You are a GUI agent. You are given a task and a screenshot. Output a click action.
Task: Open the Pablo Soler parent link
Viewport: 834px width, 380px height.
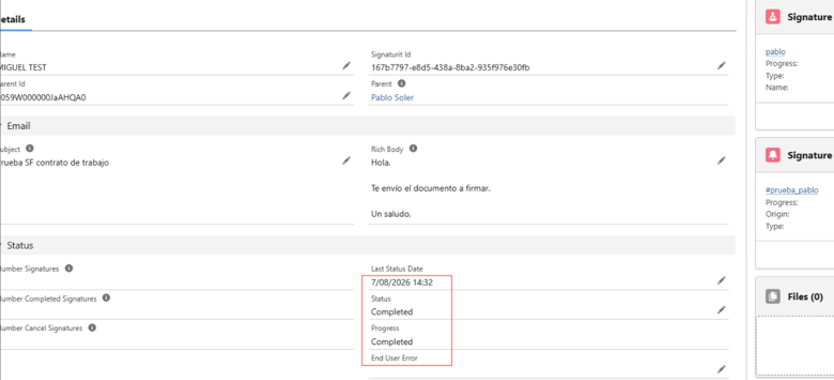392,97
